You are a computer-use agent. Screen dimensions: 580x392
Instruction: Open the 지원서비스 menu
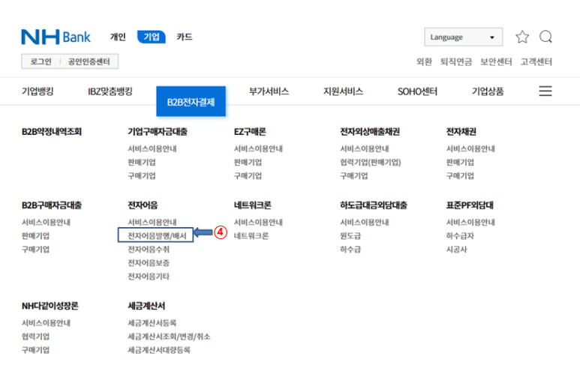[343, 91]
